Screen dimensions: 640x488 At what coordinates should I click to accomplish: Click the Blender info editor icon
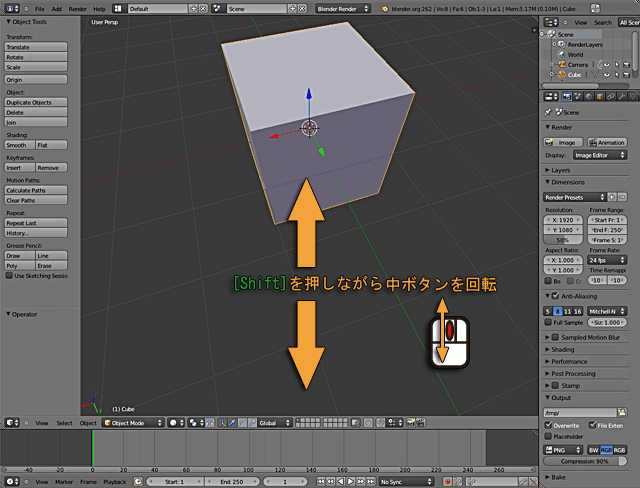8,8
